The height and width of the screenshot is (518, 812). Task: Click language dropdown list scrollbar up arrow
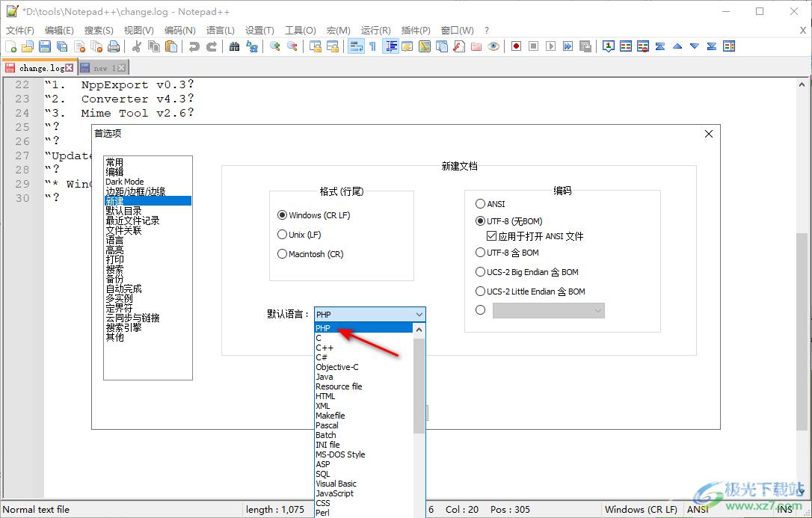click(419, 330)
